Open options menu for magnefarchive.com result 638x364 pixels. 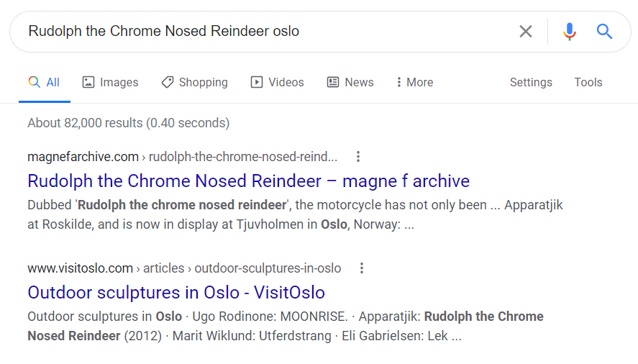(x=358, y=157)
